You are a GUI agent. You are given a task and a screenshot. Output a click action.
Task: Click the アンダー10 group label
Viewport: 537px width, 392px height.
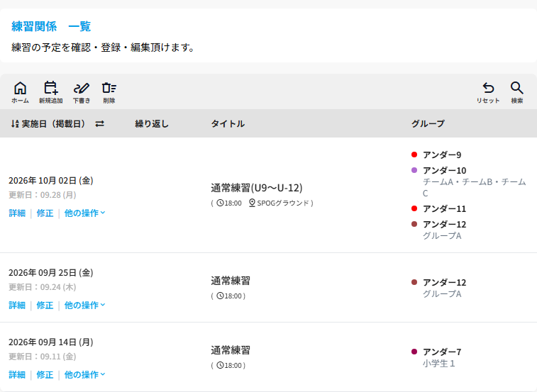pos(445,170)
